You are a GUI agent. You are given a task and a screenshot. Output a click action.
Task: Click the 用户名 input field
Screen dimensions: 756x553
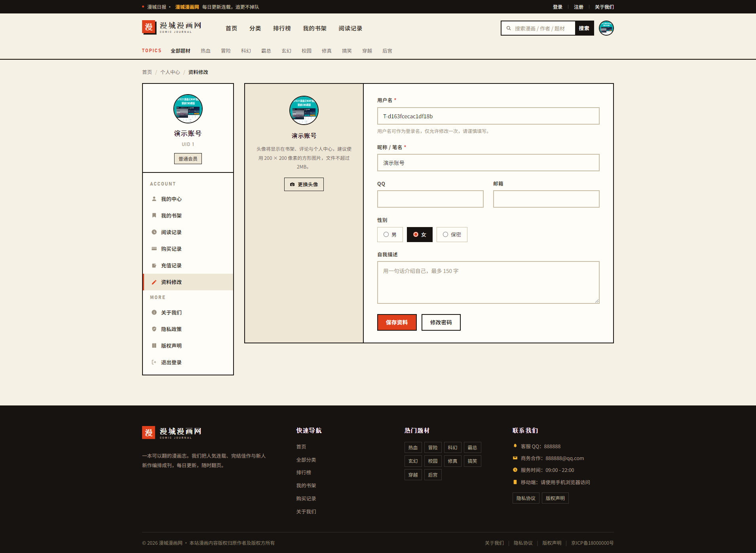488,116
